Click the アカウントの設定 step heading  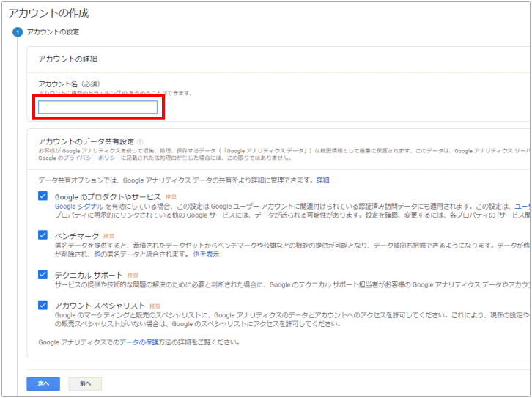(53, 32)
